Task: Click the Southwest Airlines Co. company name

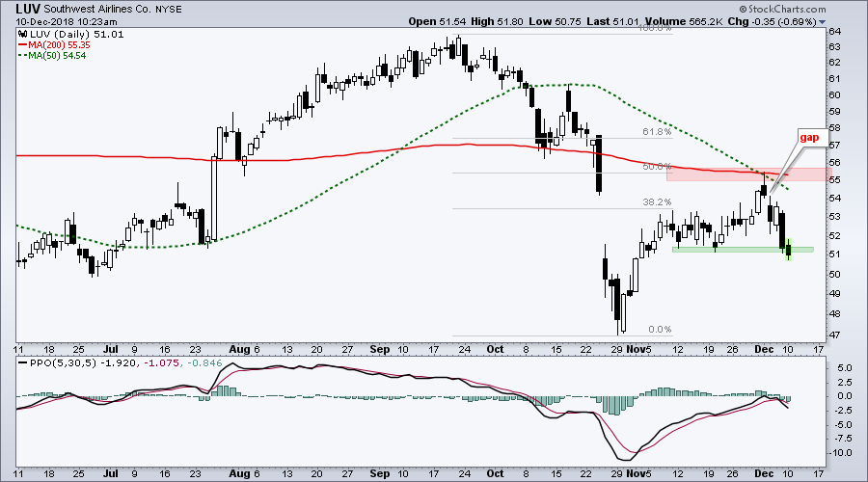Action: 98,10
